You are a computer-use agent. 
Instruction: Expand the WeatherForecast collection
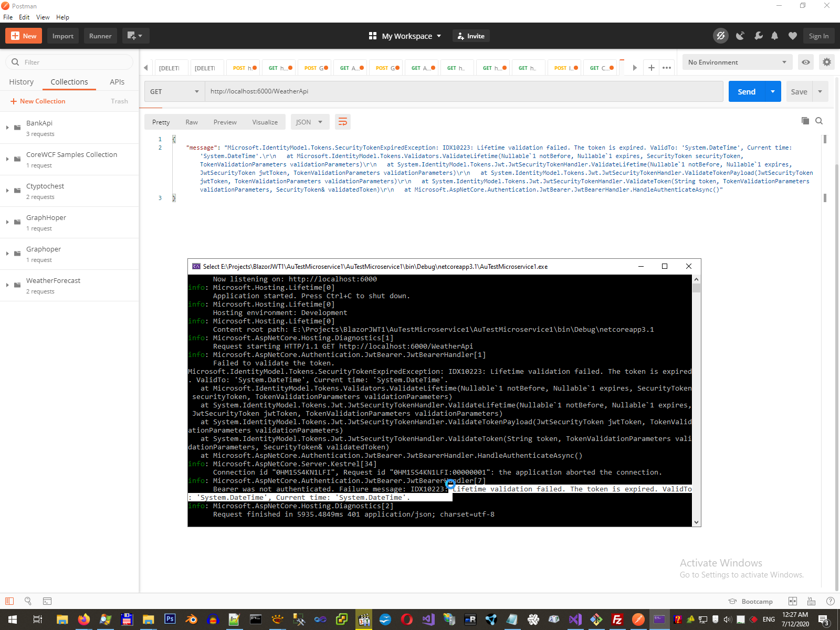[x=7, y=285]
